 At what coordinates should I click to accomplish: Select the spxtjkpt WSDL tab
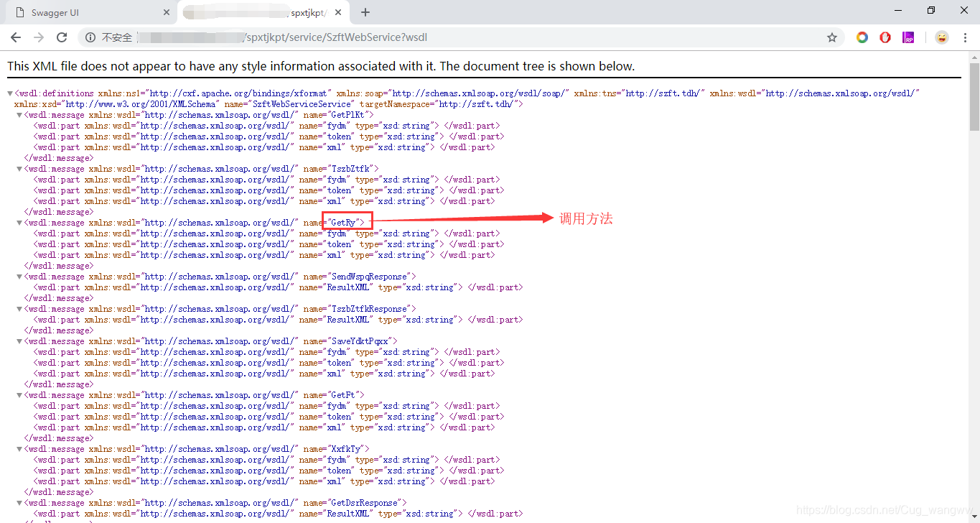[x=262, y=13]
